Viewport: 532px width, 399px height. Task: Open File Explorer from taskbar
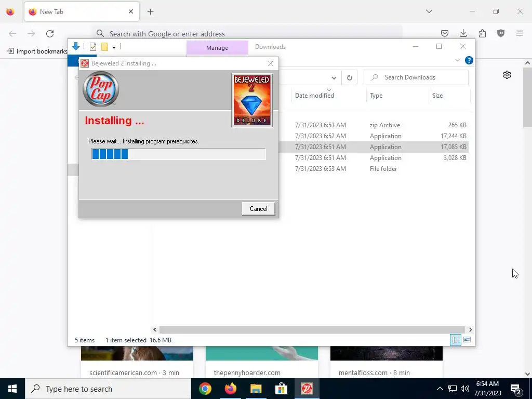point(256,389)
